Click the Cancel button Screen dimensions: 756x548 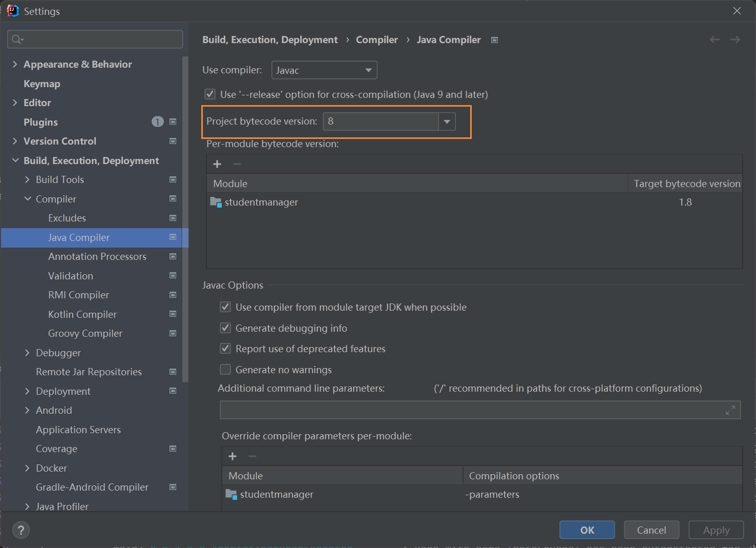652,530
